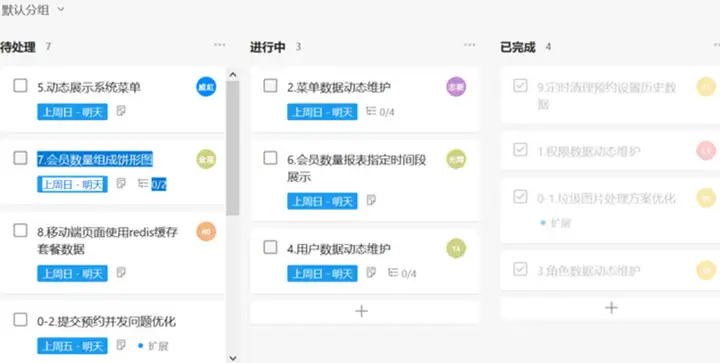Click date tag 上周五 - 明天 on task 0-2
This screenshot has width=720, height=363.
click(73, 346)
